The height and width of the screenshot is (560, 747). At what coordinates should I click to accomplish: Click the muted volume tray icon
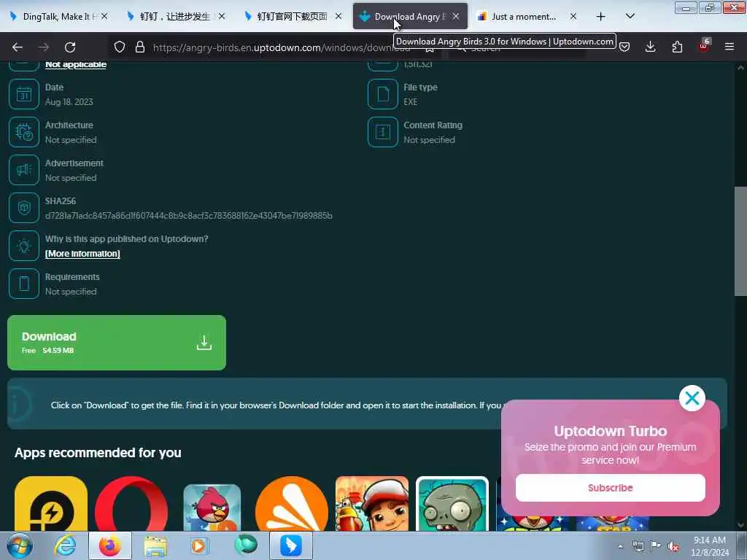tap(673, 546)
